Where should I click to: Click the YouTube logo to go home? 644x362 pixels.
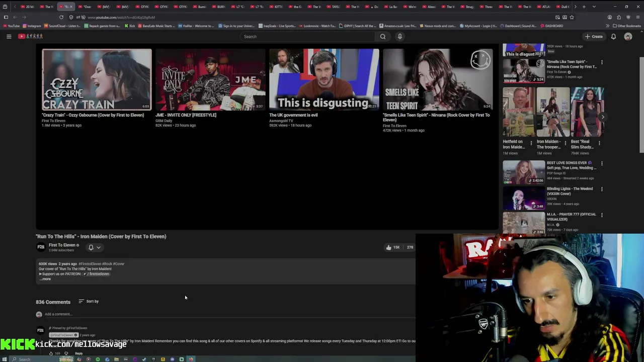click(x=31, y=36)
